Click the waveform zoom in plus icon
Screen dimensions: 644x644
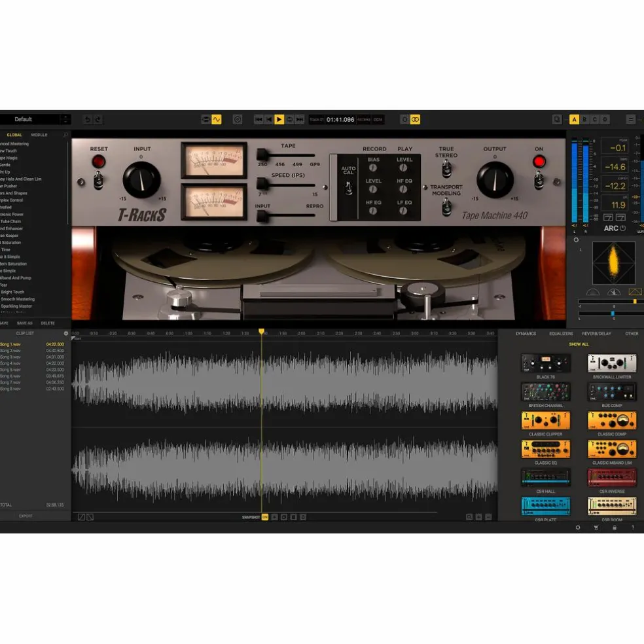click(x=479, y=517)
